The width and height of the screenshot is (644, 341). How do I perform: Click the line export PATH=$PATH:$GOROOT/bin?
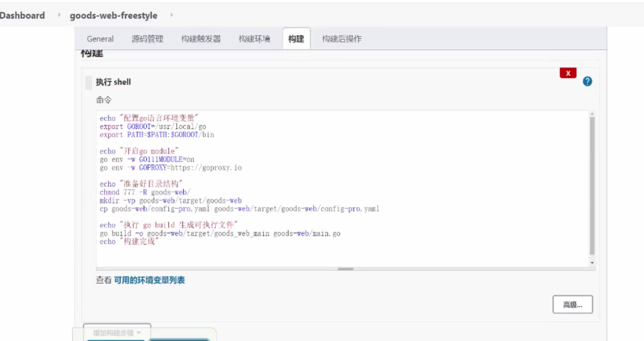click(x=157, y=135)
